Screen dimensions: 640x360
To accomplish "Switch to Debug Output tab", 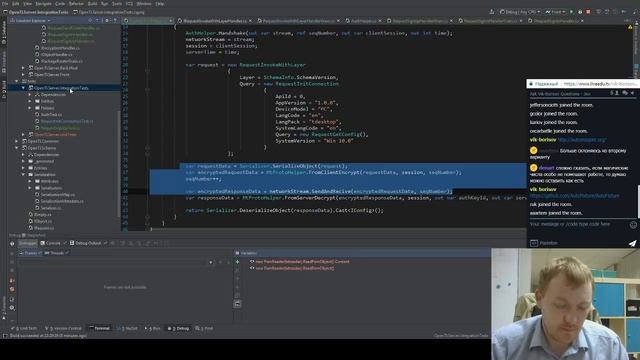I will point(85,243).
